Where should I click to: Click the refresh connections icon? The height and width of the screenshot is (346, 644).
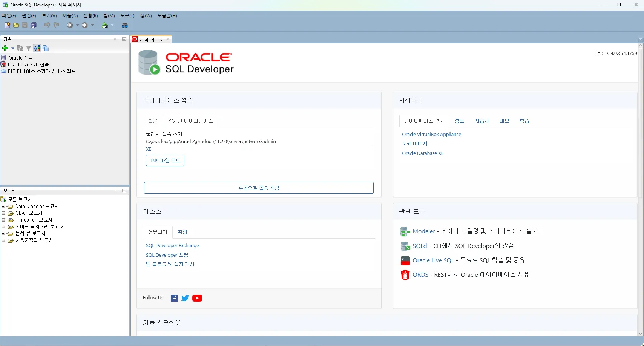[20, 48]
